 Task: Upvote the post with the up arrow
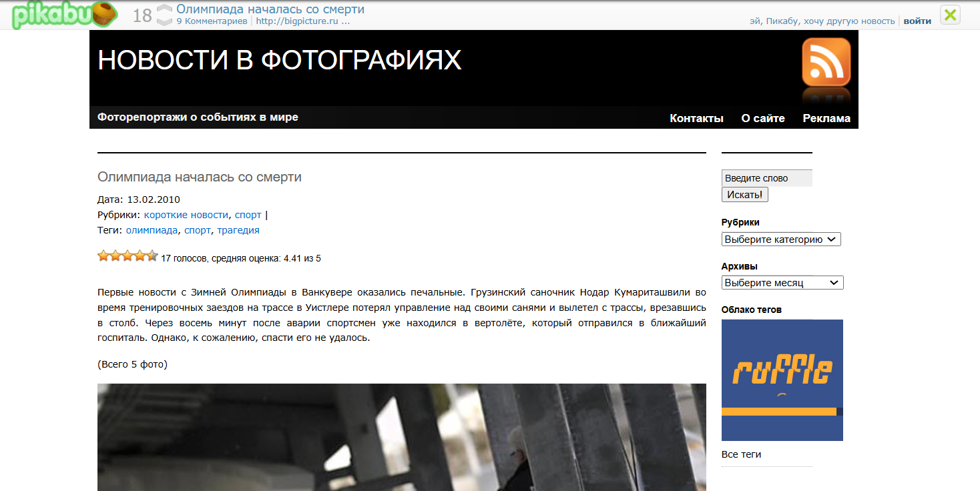coord(164,9)
